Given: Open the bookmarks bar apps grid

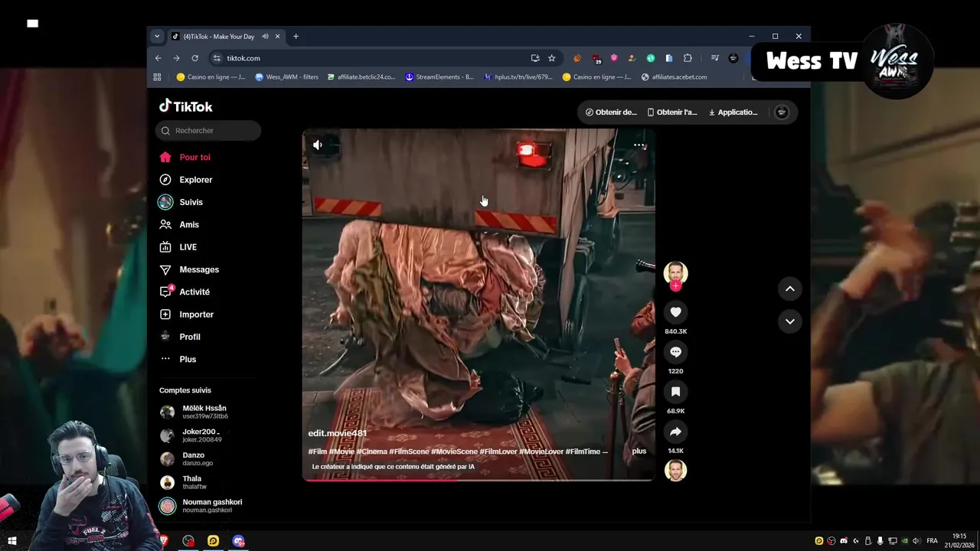Looking at the screenshot, I should click(157, 77).
